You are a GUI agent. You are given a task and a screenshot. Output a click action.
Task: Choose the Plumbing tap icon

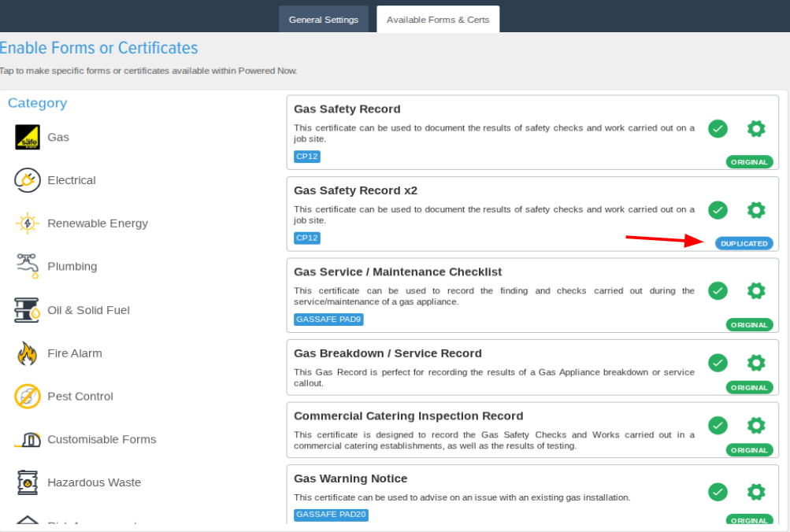(27, 266)
